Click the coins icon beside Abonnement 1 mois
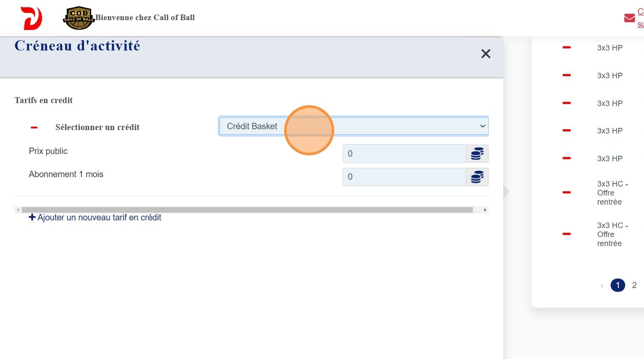Viewport: 644px width, 359px height. click(x=477, y=177)
